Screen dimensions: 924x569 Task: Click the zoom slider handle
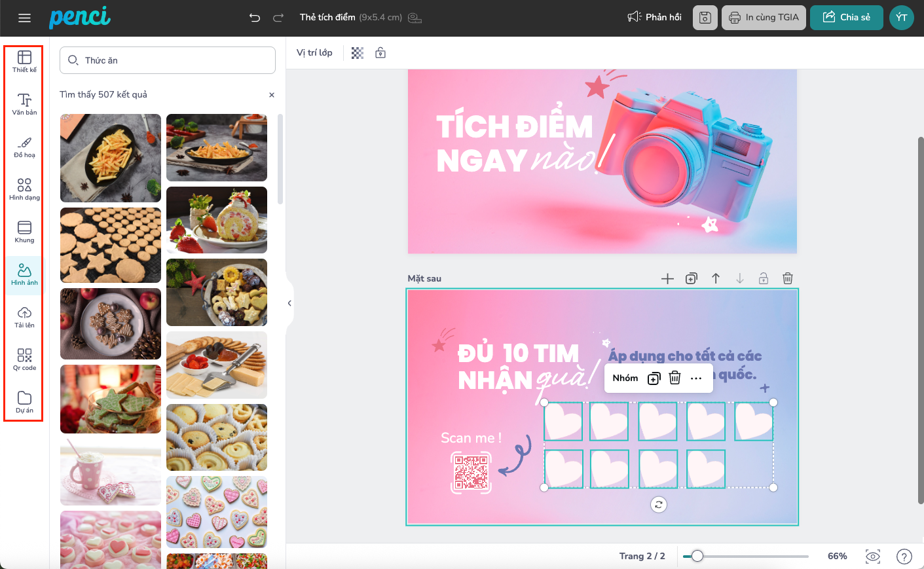tap(697, 556)
